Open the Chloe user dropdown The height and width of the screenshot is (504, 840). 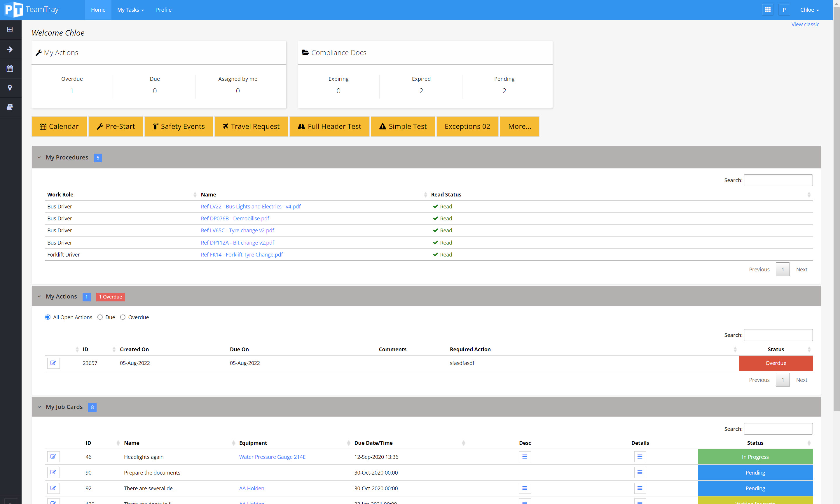[809, 10]
